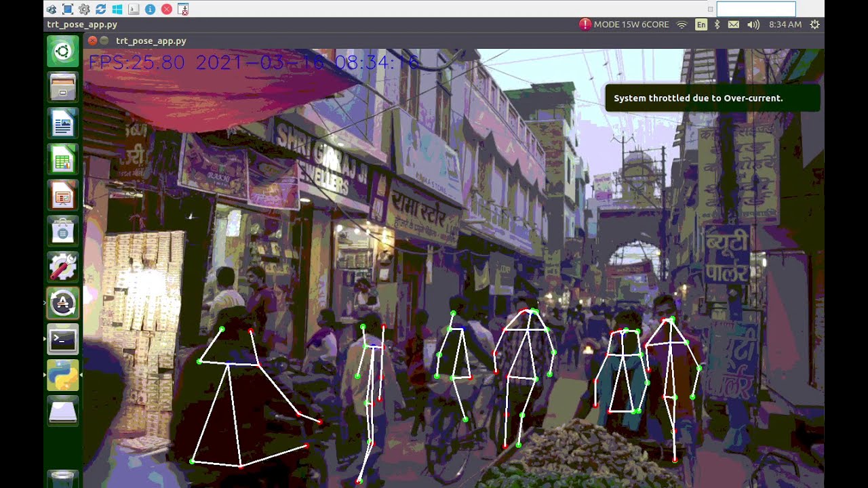Viewport: 868px width, 488px height.
Task: Open LibreOffice Writer from the launcher
Action: (62, 123)
